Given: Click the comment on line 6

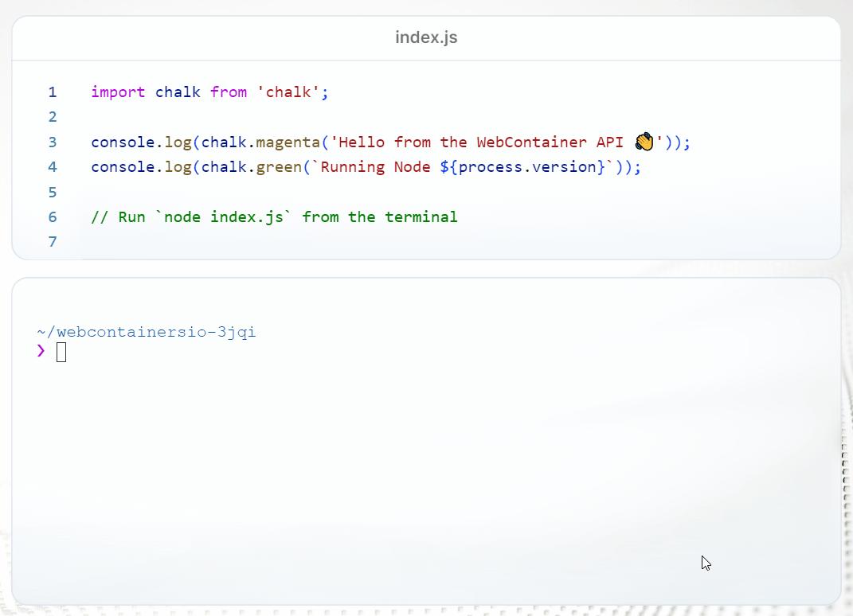Looking at the screenshot, I should [x=275, y=216].
